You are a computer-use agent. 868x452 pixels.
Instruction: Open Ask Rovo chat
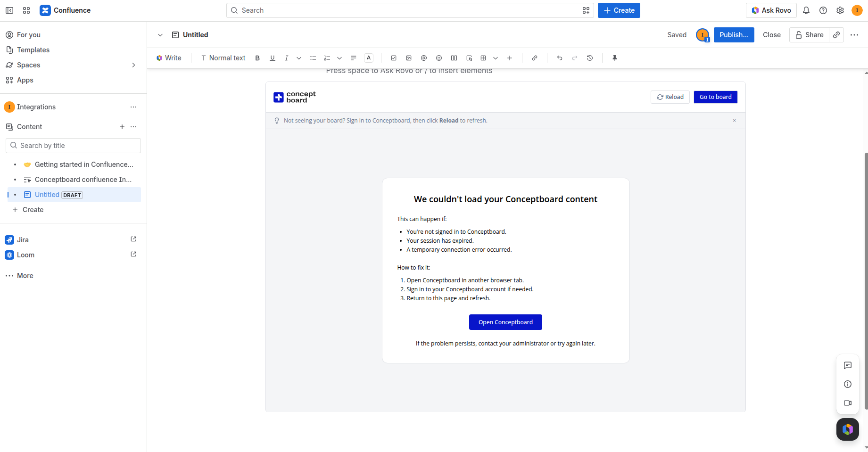[x=771, y=10]
